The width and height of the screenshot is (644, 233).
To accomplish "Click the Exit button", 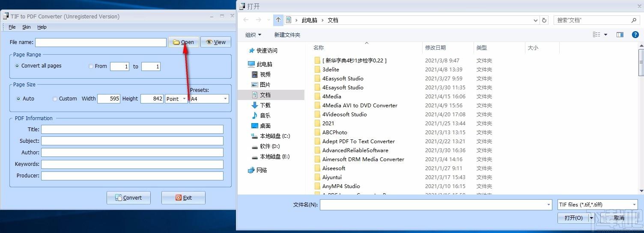I will 183,198.
